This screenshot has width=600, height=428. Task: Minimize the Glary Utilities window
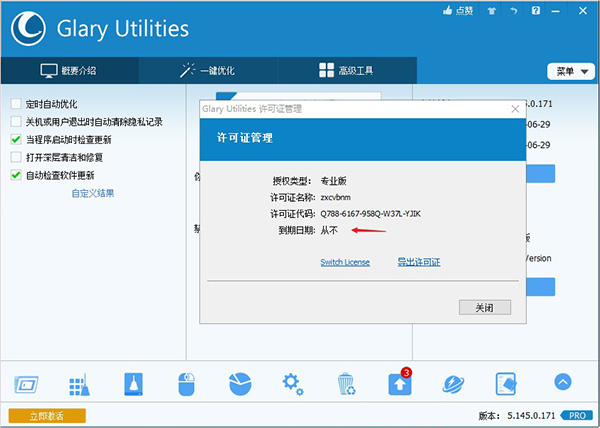tap(555, 11)
